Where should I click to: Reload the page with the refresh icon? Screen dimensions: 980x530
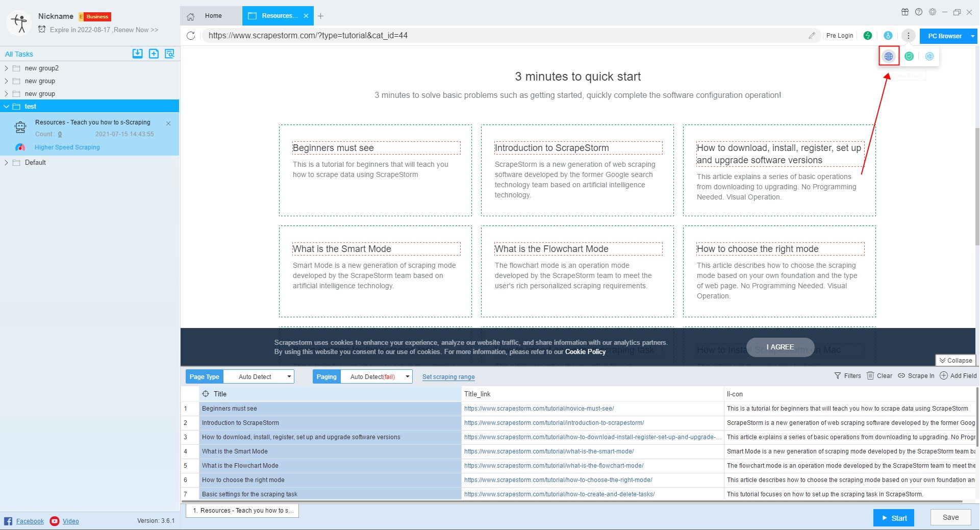click(191, 36)
